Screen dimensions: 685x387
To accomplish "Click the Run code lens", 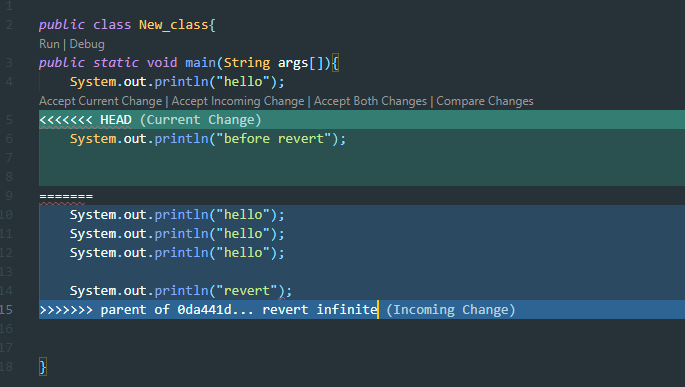I will pyautogui.click(x=49, y=44).
